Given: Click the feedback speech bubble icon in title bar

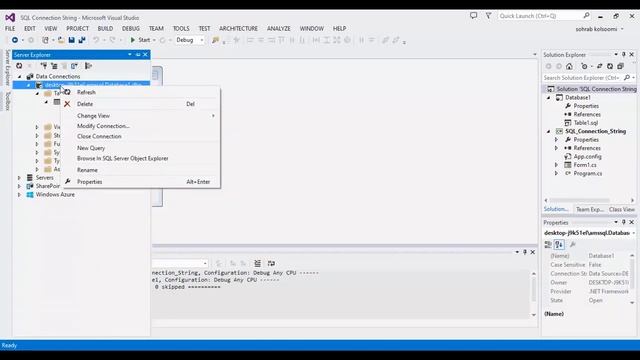Looking at the screenshot, I should tap(473, 16).
